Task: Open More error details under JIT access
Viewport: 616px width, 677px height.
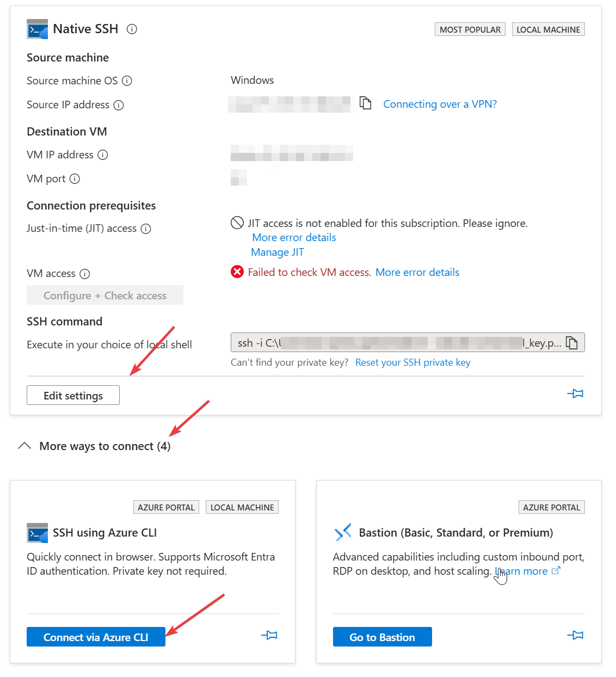Action: 294,237
